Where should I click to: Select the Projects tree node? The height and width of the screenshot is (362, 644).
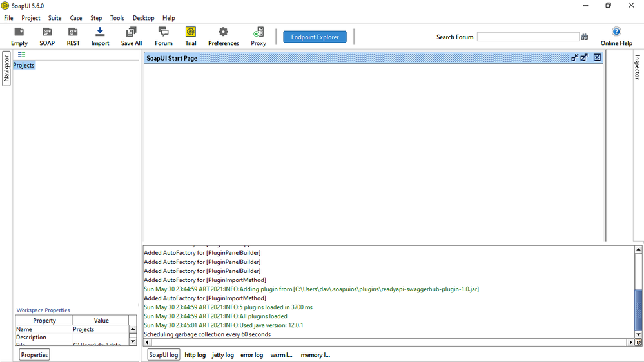24,65
